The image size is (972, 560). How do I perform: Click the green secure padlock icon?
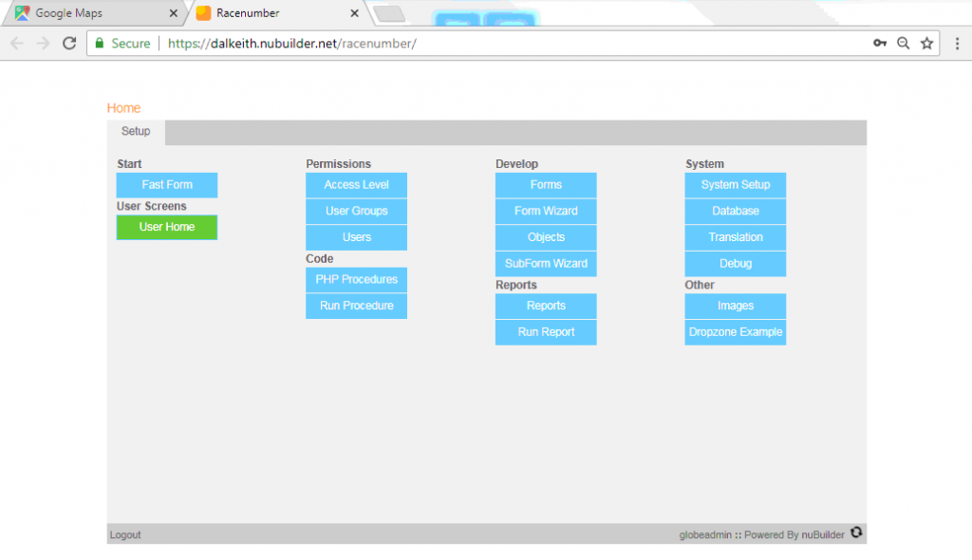click(x=99, y=44)
